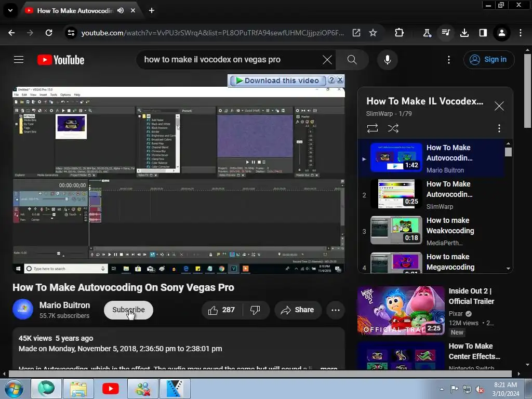Share this video
The width and height of the screenshot is (532, 399).
pyautogui.click(x=298, y=310)
